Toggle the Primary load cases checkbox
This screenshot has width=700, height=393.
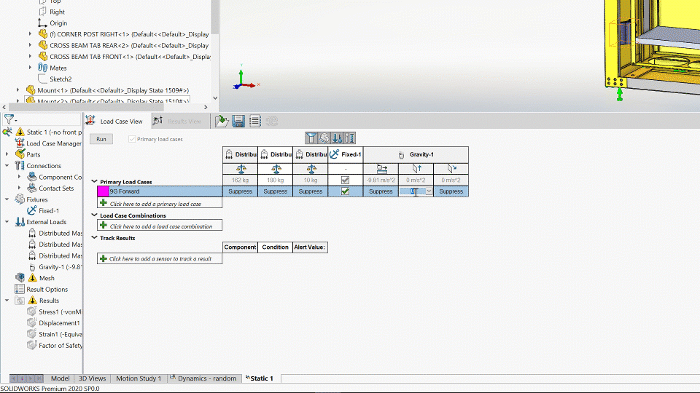tap(132, 139)
